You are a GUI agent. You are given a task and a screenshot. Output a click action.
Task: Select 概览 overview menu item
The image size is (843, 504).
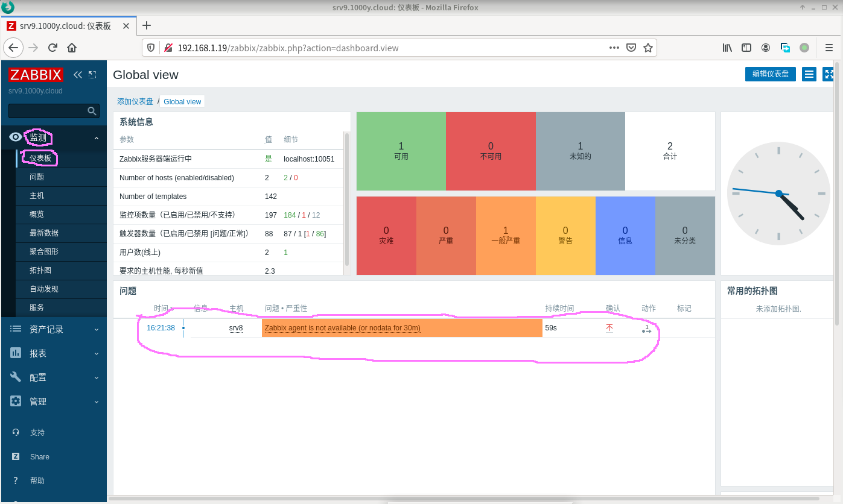click(62, 215)
